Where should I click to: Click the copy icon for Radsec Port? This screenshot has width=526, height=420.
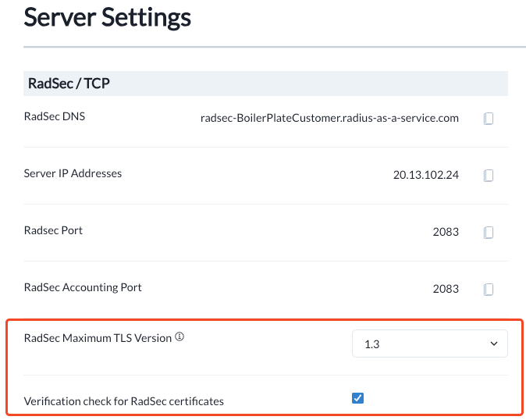tap(489, 232)
